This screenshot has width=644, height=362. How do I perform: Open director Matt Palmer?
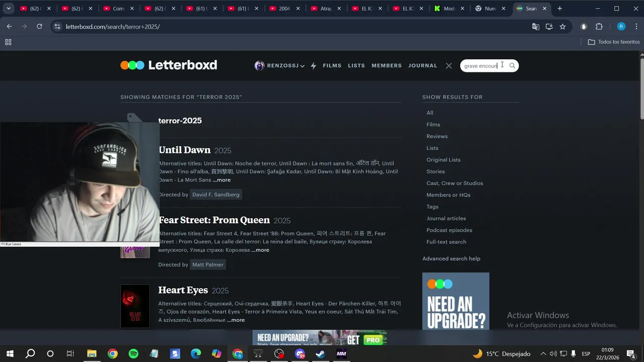[x=208, y=264]
